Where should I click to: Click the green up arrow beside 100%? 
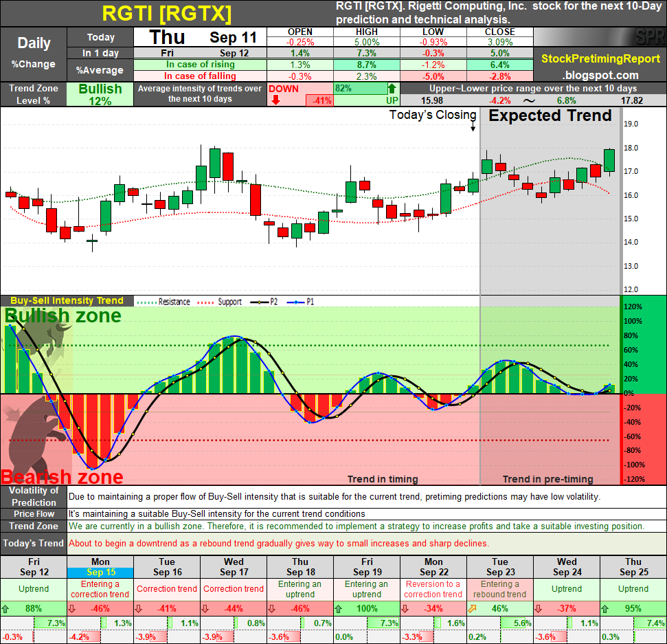(339, 609)
